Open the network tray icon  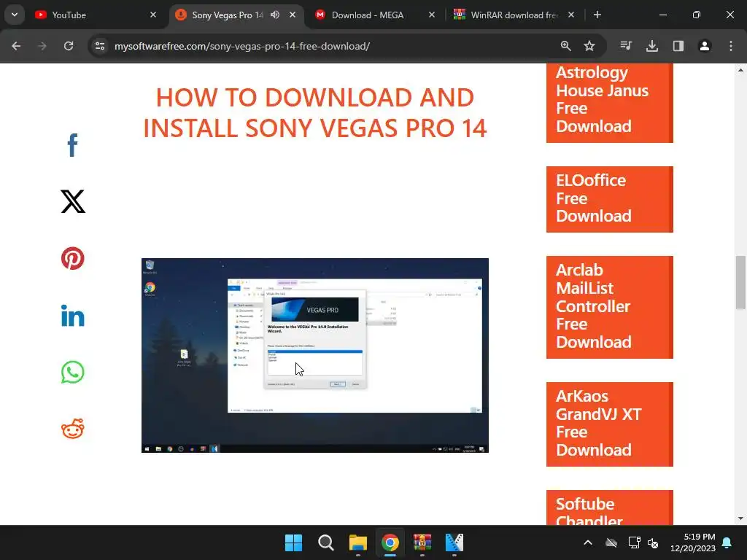click(x=634, y=542)
